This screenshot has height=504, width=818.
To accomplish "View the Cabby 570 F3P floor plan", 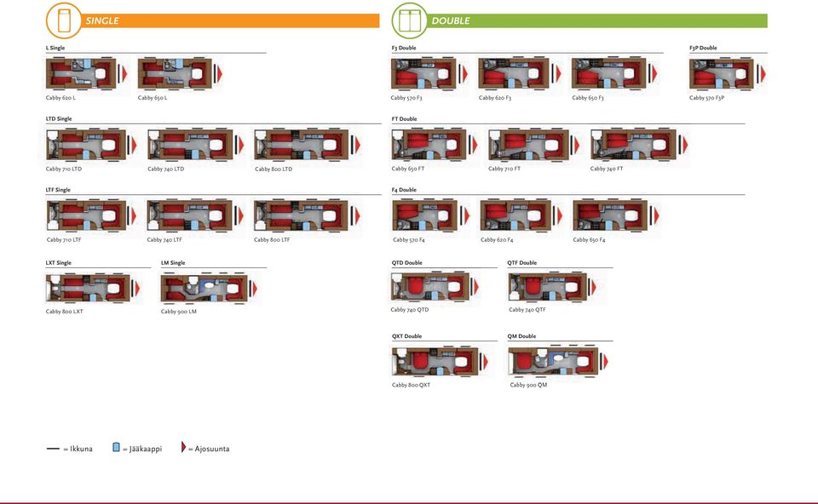I will (x=727, y=73).
